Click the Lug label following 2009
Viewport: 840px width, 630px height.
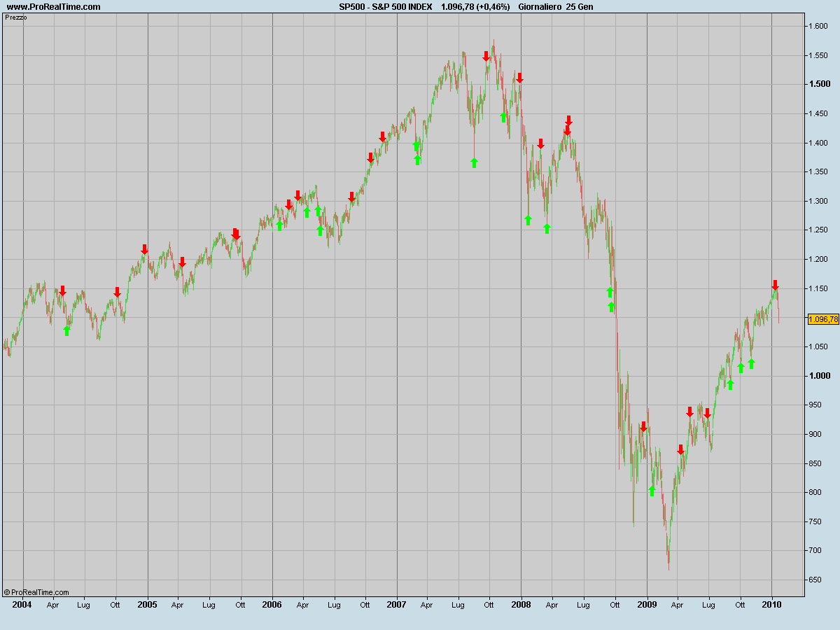tap(708, 603)
